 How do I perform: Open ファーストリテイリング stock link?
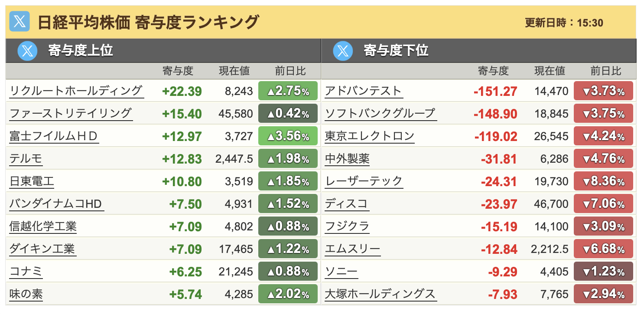click(x=70, y=113)
